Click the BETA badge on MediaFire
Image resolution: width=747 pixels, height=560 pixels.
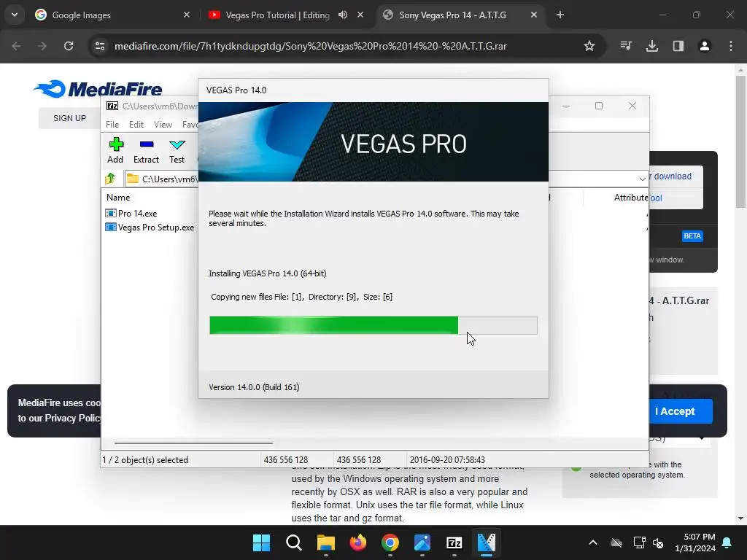[692, 236]
